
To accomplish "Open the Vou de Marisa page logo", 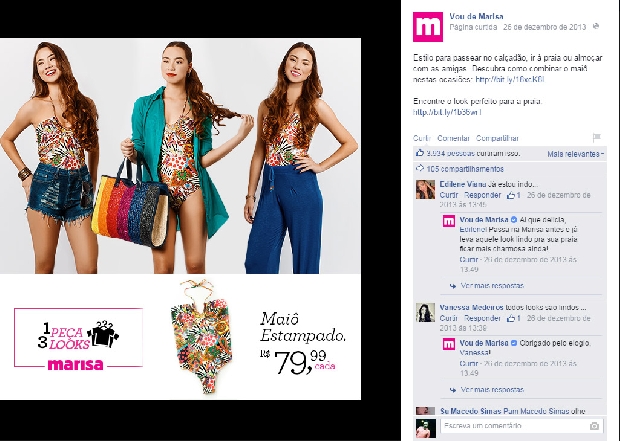I will (428, 26).
